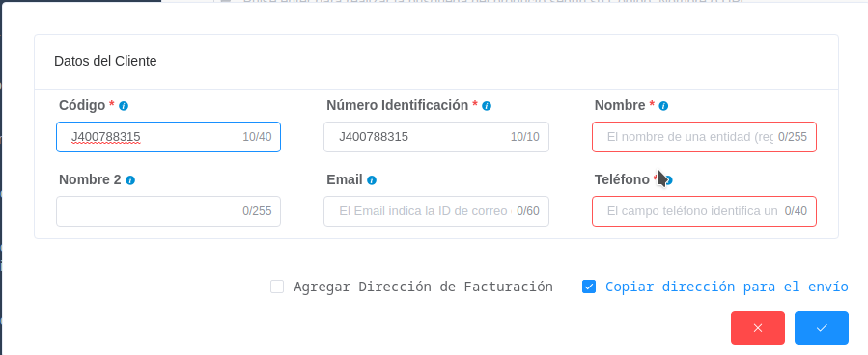868x355 pixels.
Task: Uncheck Copiar dirección para el envío
Action: tap(589, 287)
